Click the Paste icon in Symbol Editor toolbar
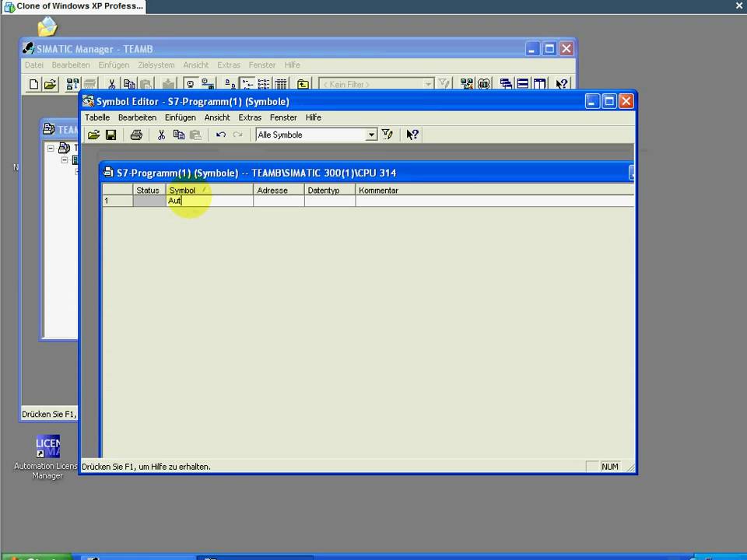The image size is (747, 560). coord(195,135)
